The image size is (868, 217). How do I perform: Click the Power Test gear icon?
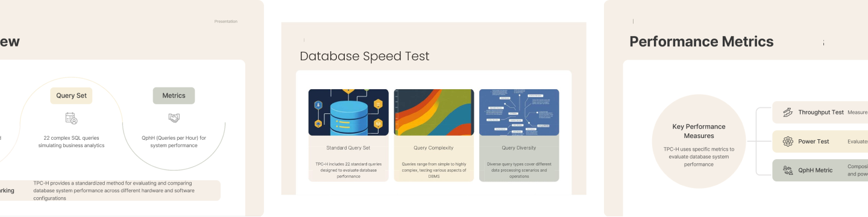(787, 142)
